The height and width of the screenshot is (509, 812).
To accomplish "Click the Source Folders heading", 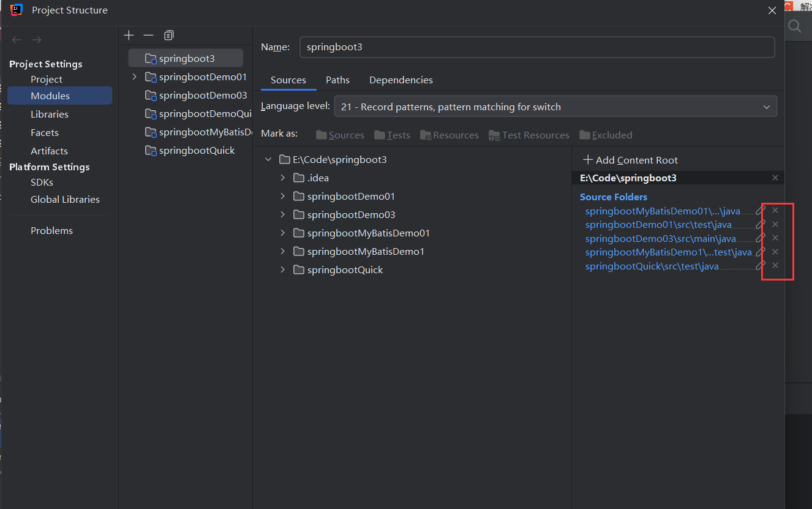I will click(614, 197).
